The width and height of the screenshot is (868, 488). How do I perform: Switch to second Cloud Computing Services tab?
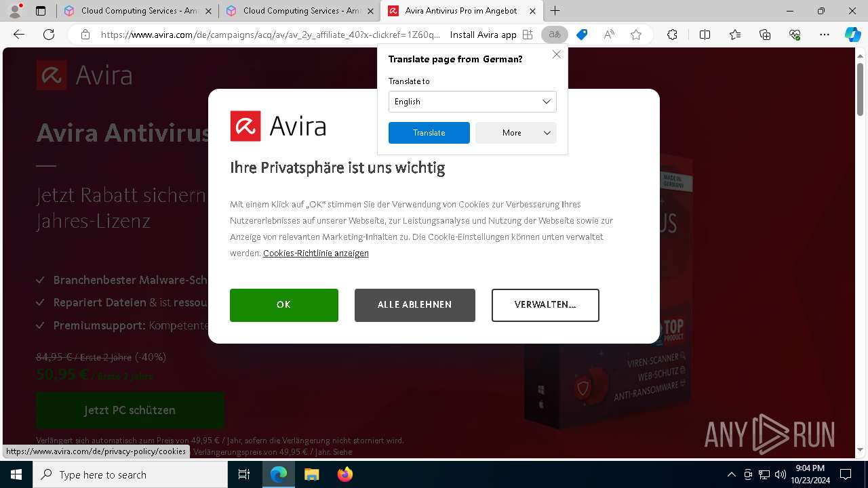pos(300,11)
